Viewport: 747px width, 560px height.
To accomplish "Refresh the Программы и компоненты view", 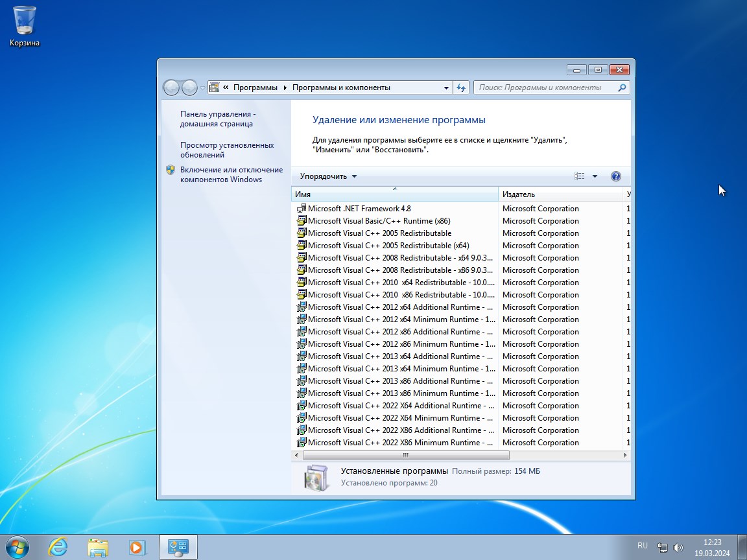I will click(x=460, y=87).
